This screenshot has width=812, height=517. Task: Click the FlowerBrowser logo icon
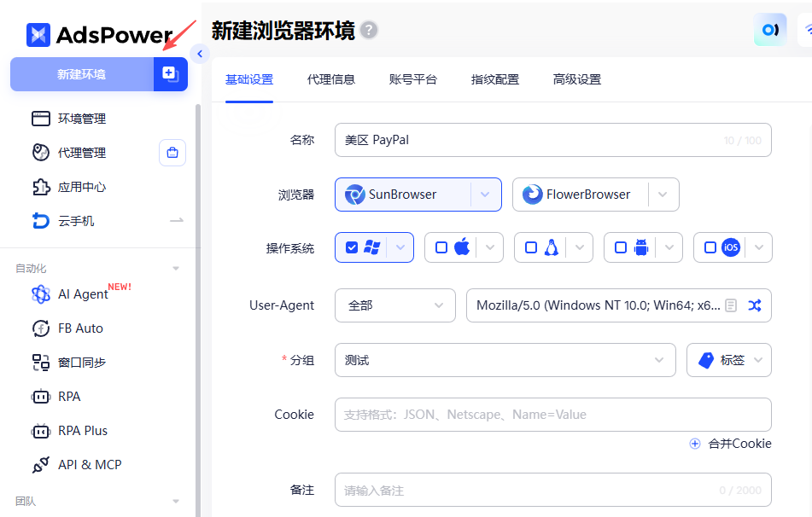click(x=532, y=195)
